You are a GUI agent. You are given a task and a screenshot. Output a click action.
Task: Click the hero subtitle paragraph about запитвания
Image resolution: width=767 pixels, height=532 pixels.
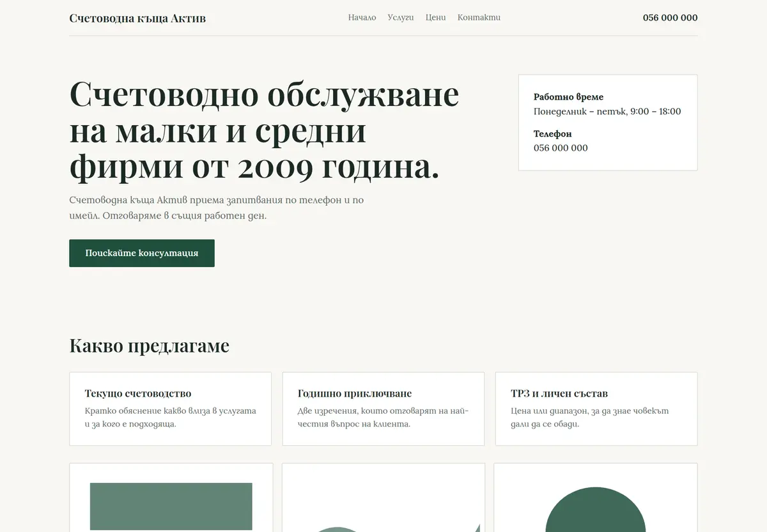click(x=217, y=208)
